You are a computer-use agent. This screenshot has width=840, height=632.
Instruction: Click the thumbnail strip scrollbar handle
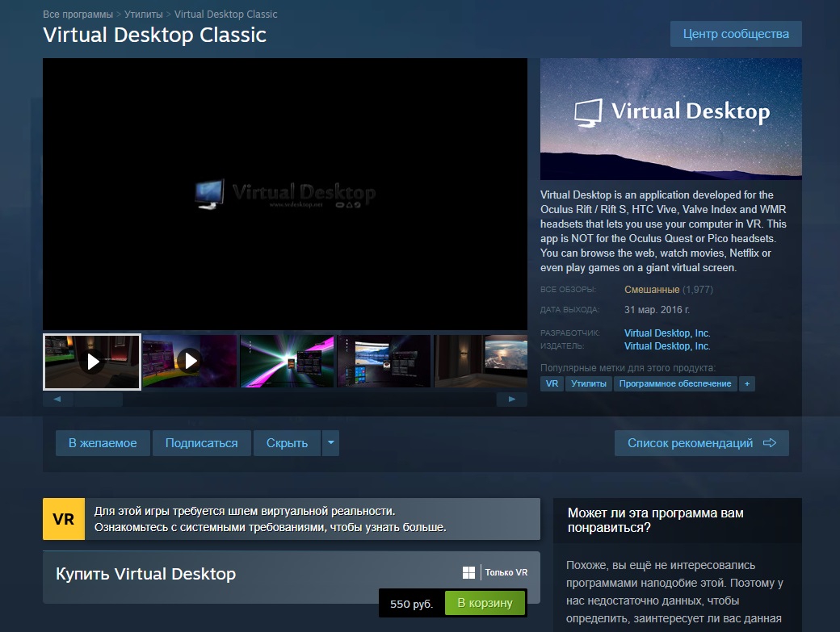pyautogui.click(x=98, y=400)
